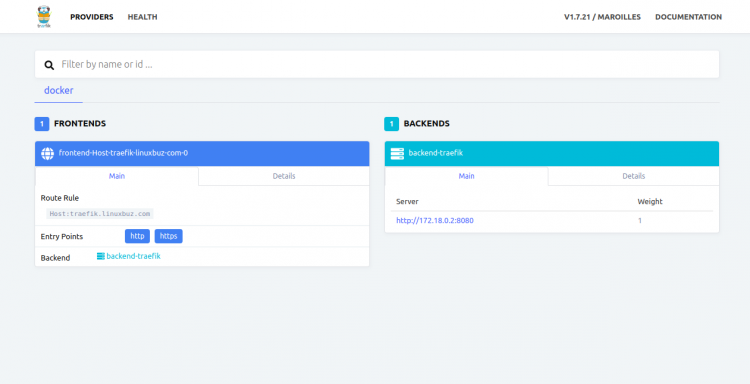Click the Route Rule label

click(60, 198)
